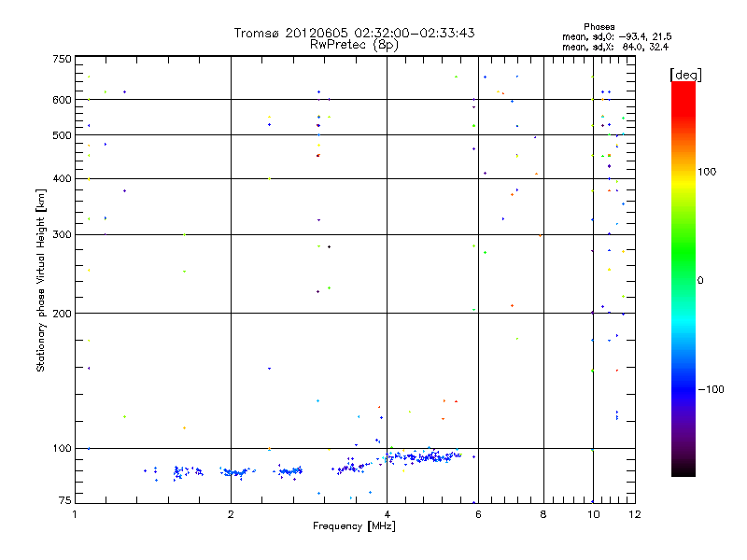Click the frequency axis tick label '8'
The height and width of the screenshot is (560, 747).
pyautogui.click(x=543, y=514)
